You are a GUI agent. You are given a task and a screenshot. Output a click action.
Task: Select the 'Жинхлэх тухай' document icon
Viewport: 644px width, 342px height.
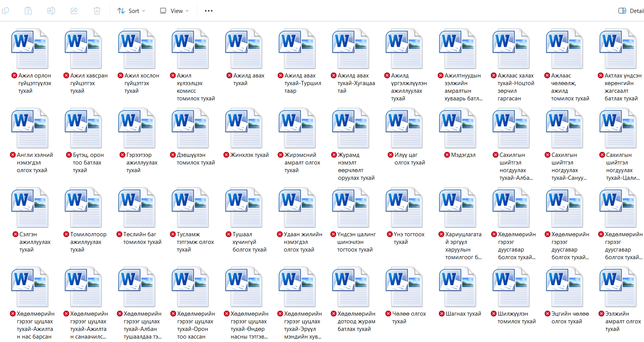(x=244, y=128)
